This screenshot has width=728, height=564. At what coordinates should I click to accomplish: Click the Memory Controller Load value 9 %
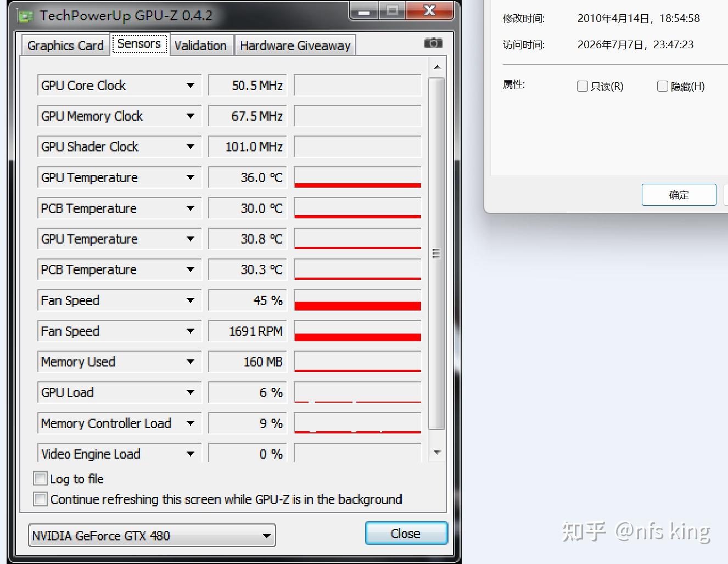[x=248, y=423]
